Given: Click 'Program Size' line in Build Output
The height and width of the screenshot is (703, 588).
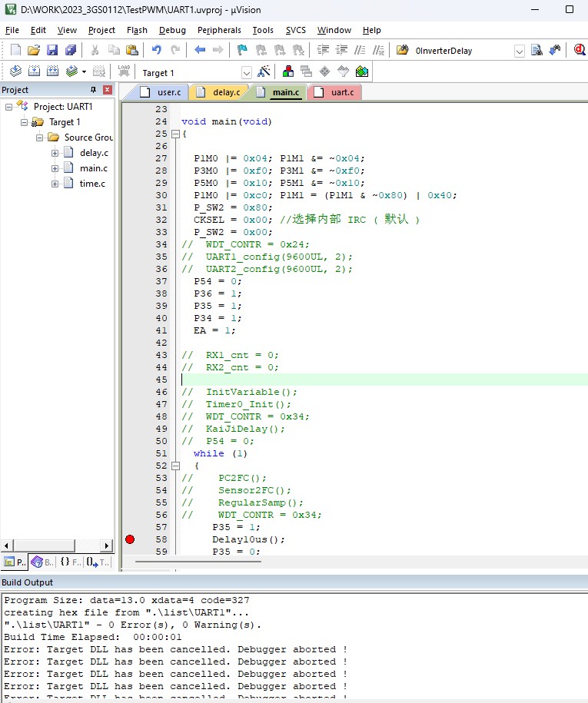Looking at the screenshot, I should [127, 600].
